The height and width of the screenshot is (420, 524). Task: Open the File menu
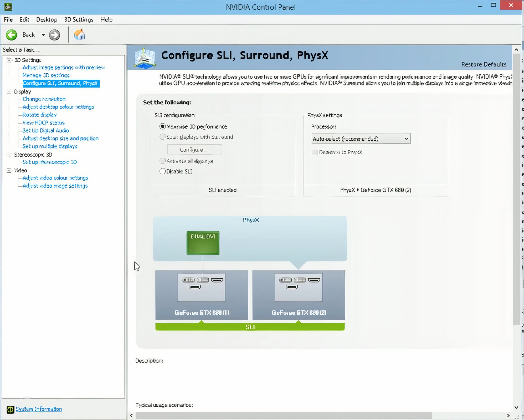8,19
